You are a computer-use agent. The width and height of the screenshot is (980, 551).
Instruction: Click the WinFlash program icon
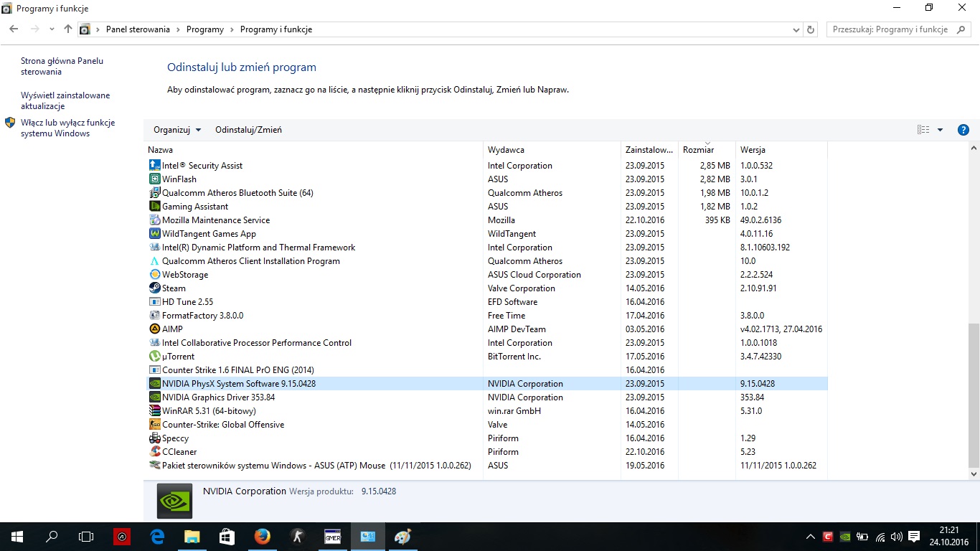(154, 179)
